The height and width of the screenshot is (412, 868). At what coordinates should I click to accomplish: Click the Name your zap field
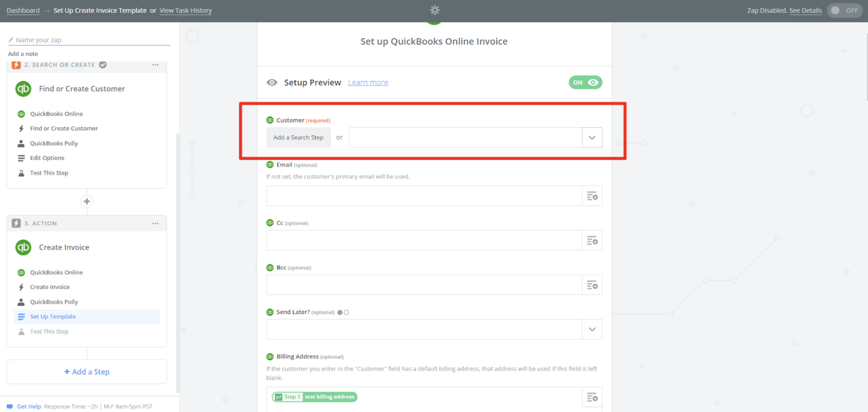tap(89, 40)
